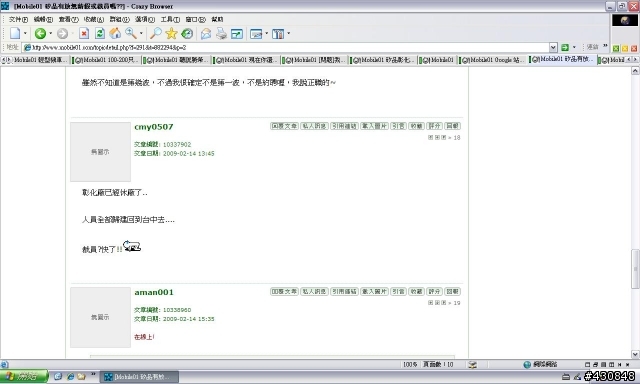Click the zoom magnifier with plus icon
Viewport: 640px width, 384px height.
131,33
